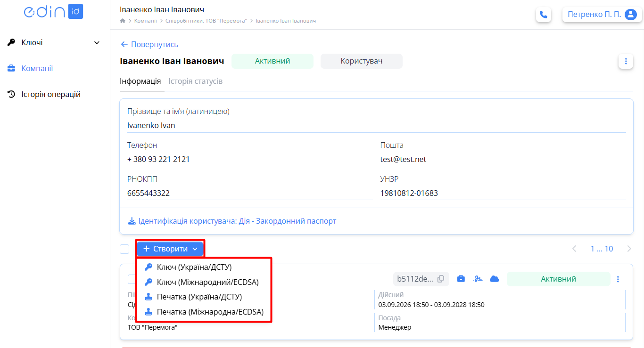The width and height of the screenshot is (644, 348).
Task: Click the Менеджер position value
Action: (395, 327)
